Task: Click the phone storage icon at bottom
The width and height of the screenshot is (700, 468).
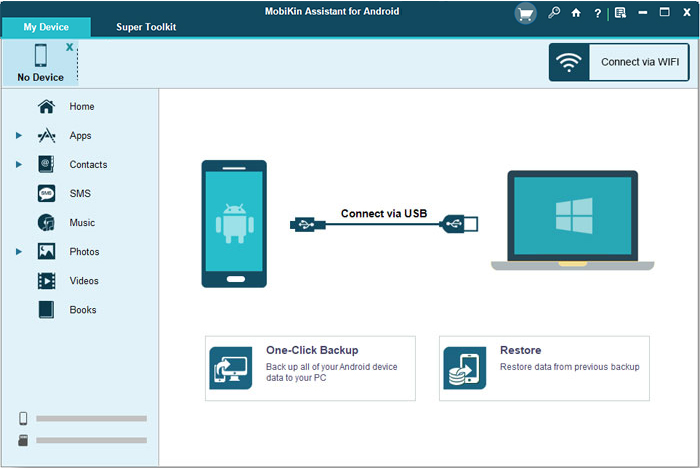Action: (x=23, y=418)
